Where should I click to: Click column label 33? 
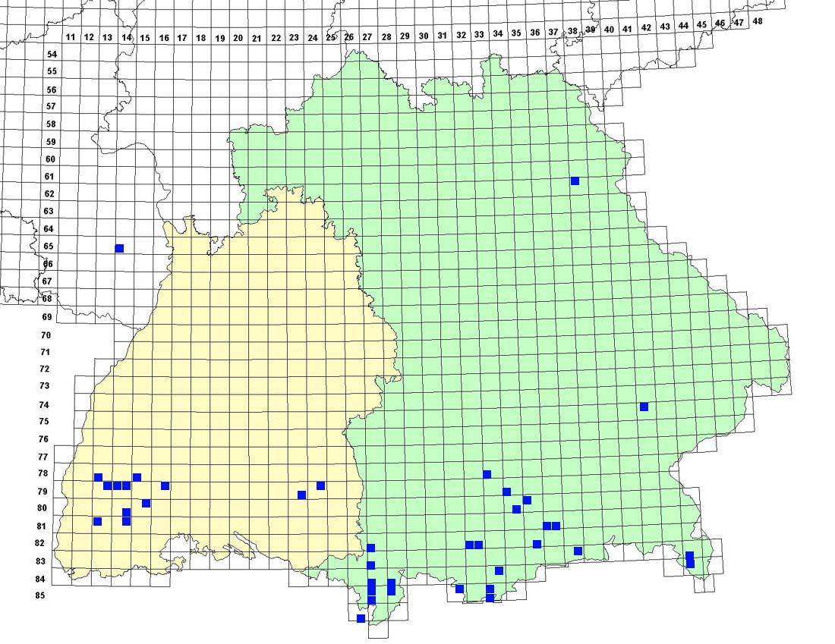pos(479,35)
